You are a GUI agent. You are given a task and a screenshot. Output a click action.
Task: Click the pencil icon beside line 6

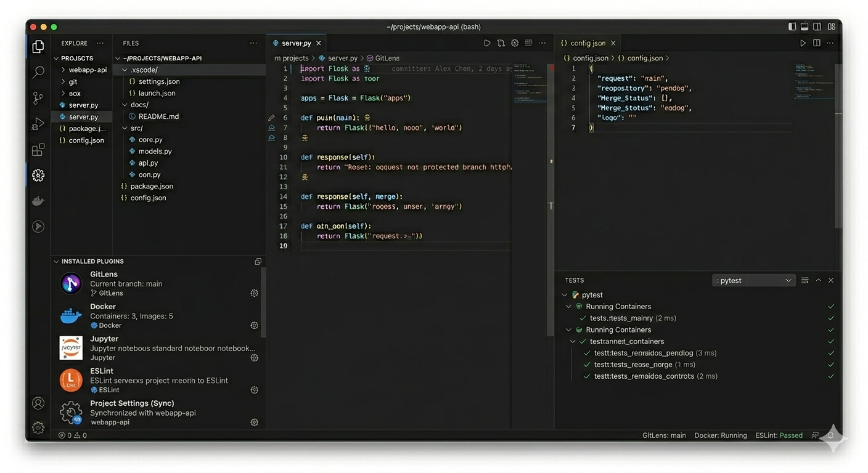(x=271, y=118)
